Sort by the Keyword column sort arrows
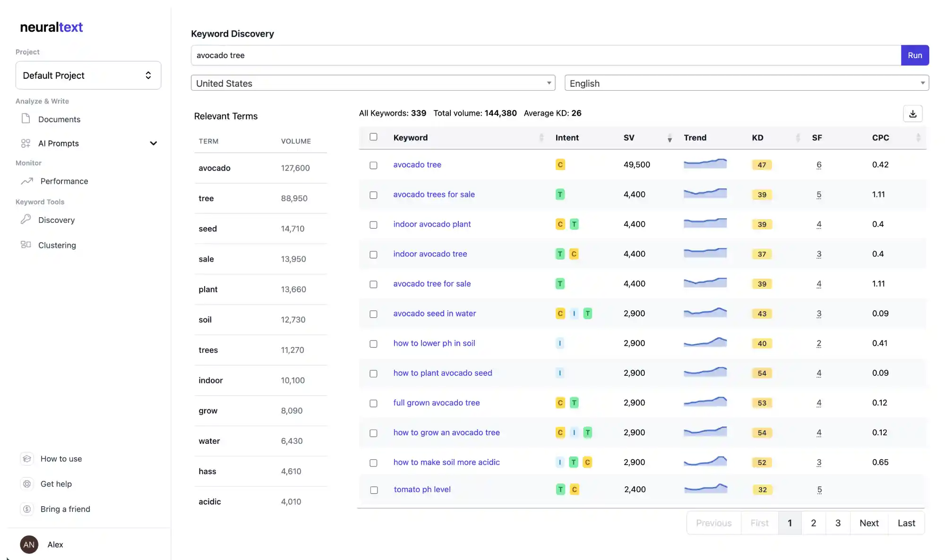The image size is (945, 560). point(541,137)
